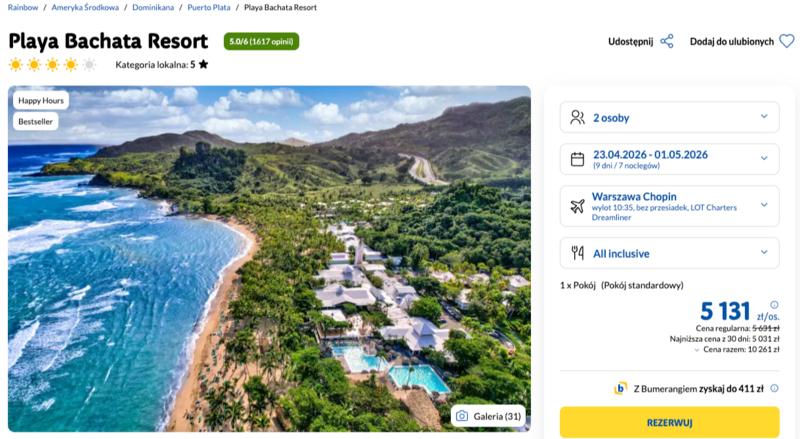Expand the All inclusive board type dropdown

(669, 253)
